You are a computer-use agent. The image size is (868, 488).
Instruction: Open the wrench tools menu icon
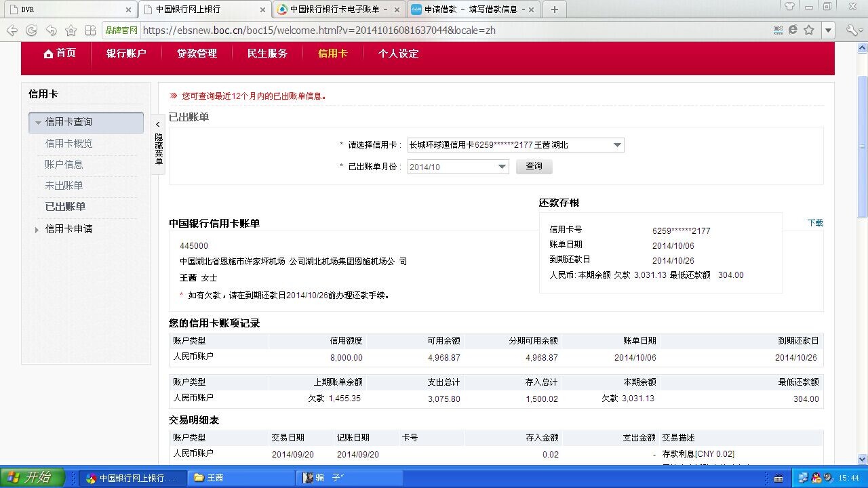click(x=852, y=30)
